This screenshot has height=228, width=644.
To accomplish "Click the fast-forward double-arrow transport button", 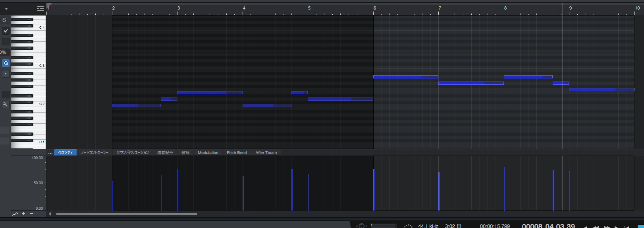I will [x=607, y=227].
